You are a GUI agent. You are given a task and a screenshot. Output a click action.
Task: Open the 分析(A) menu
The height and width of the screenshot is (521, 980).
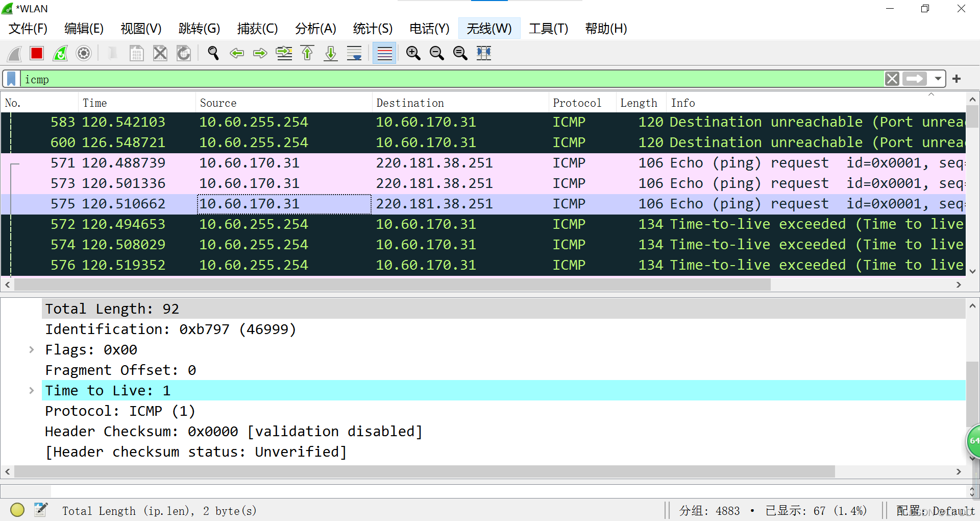coord(315,29)
